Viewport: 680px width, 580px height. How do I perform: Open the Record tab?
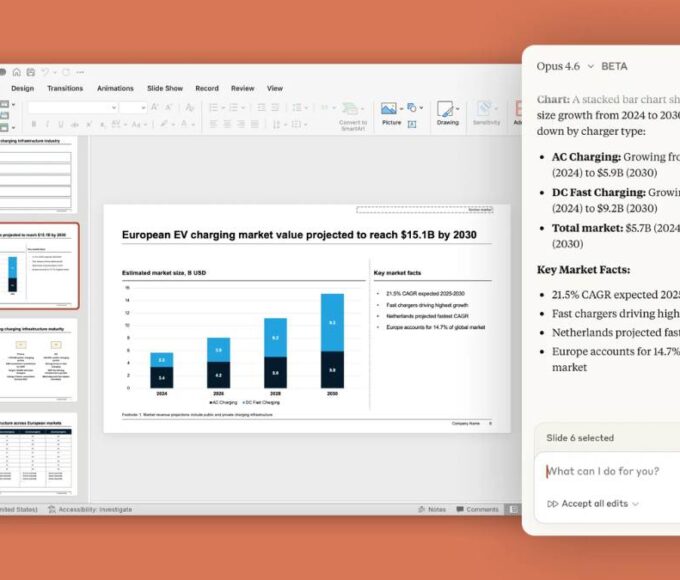pos(207,88)
